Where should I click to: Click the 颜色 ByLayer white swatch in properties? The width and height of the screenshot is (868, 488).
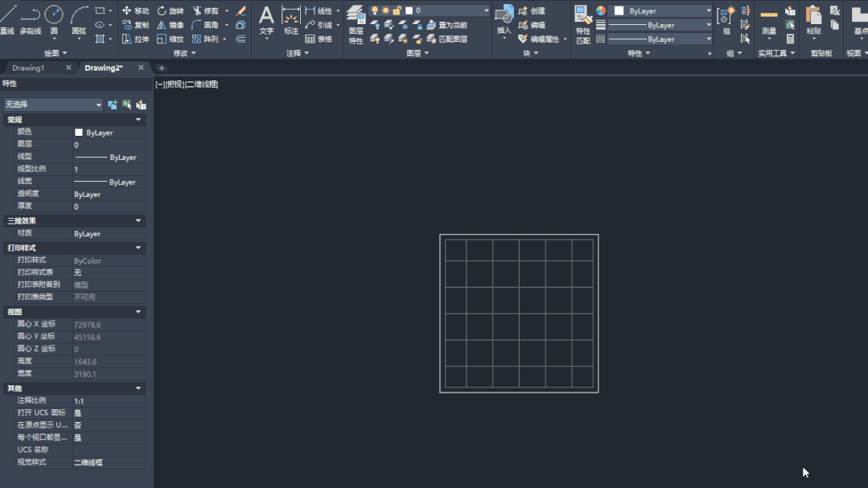pos(79,133)
